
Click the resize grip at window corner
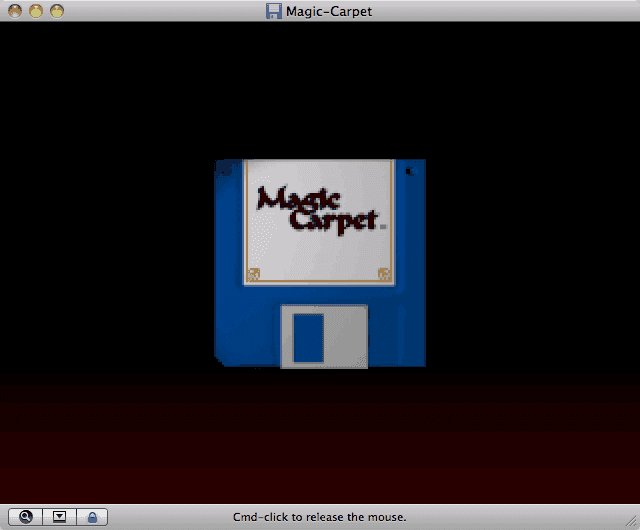pos(631,521)
